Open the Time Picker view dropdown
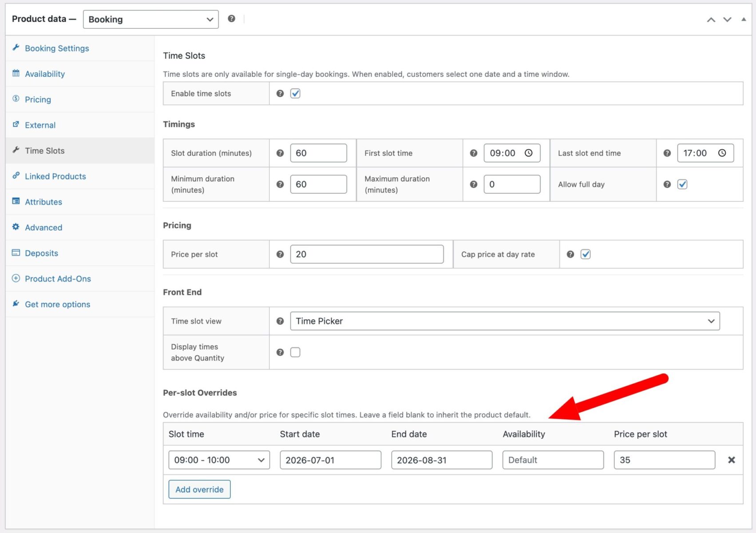Screen dimensions: 756x533 click(x=504, y=321)
